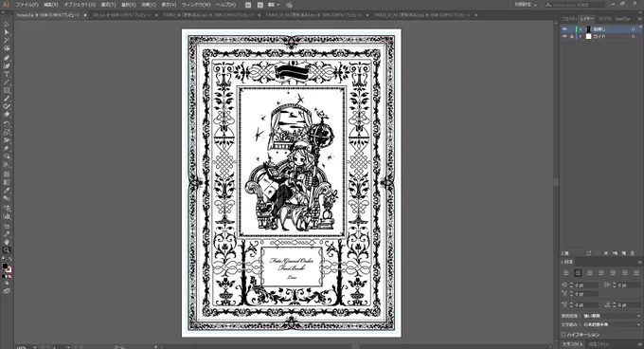Set paragraph to align left
Screen dimensions: 644x349
pyautogui.click(x=566, y=273)
